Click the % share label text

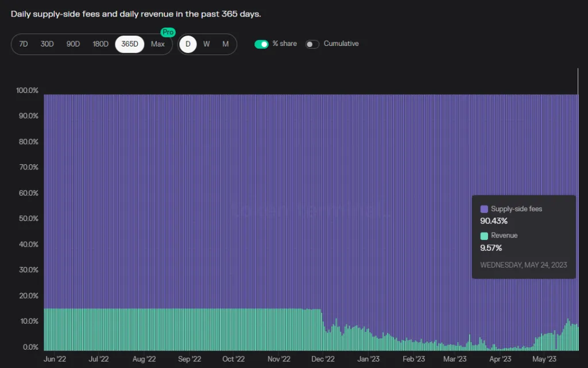(x=284, y=44)
